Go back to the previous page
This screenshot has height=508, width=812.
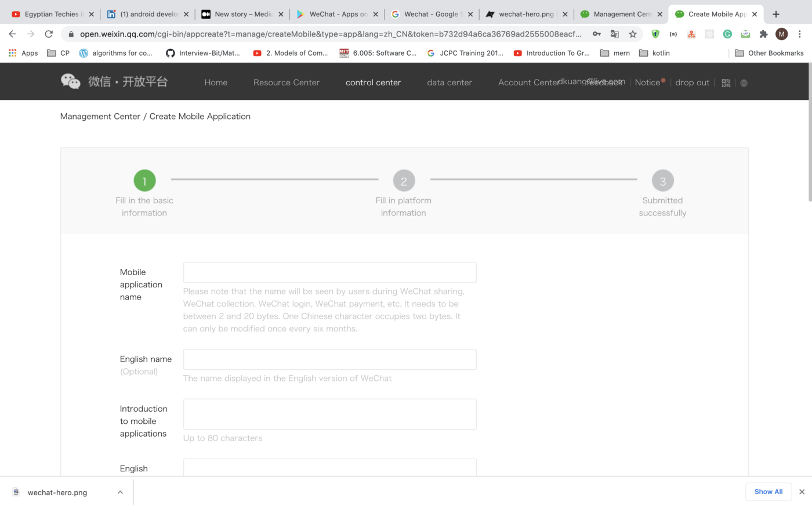pyautogui.click(x=12, y=34)
